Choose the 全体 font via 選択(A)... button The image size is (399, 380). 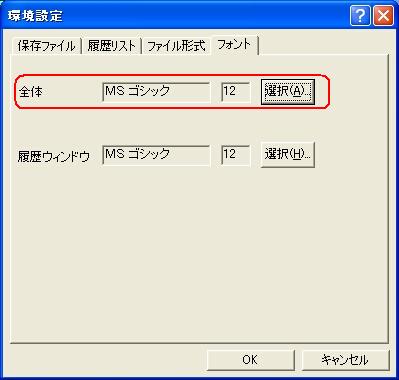point(288,91)
